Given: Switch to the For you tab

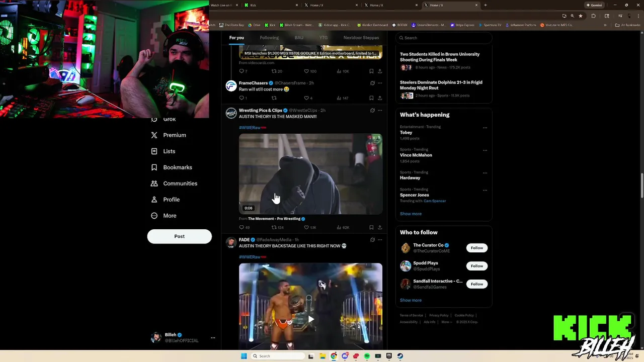Looking at the screenshot, I should [x=236, y=38].
